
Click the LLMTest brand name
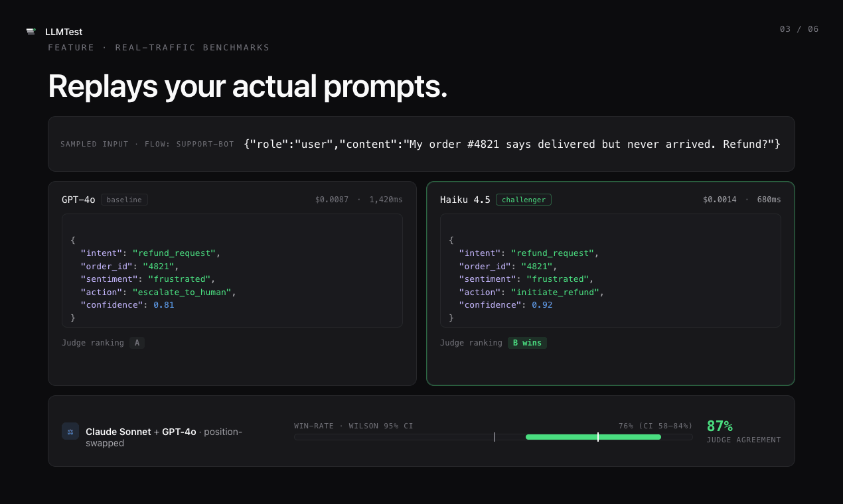[x=64, y=32]
